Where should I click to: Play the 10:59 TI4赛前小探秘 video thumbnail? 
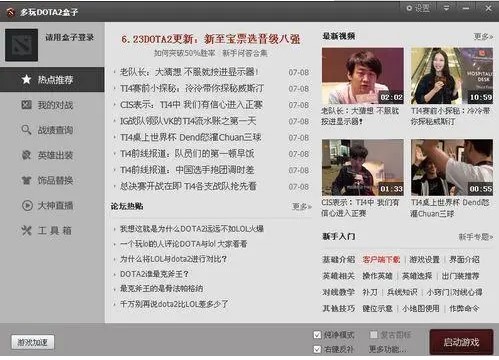pyautogui.click(x=452, y=76)
